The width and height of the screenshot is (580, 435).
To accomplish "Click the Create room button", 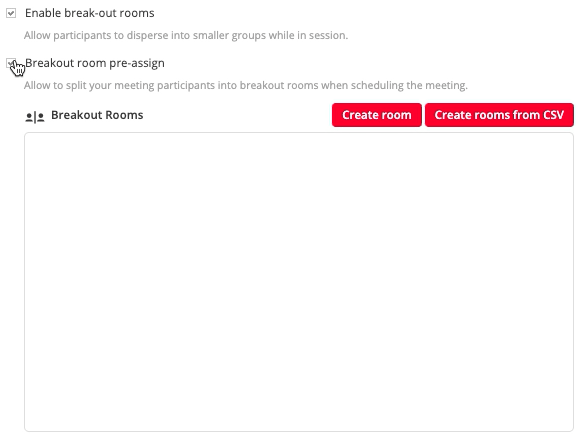I will click(x=377, y=115).
